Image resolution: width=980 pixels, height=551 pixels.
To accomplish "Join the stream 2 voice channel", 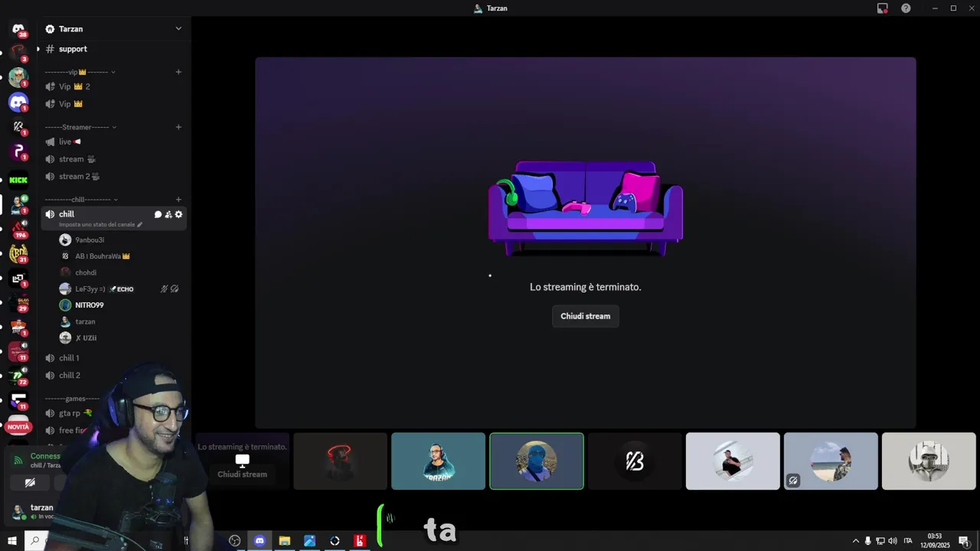I will click(x=113, y=176).
